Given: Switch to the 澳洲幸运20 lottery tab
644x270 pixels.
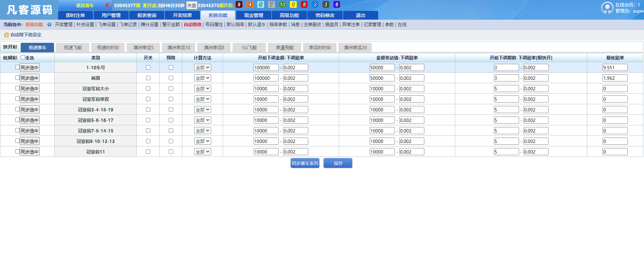Looking at the screenshot, I should coord(355,48).
